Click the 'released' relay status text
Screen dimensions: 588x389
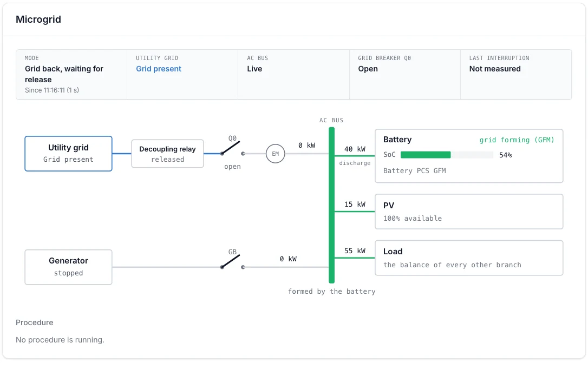point(168,160)
